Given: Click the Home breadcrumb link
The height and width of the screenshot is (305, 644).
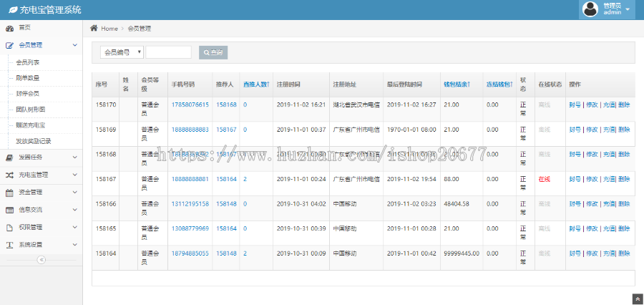Looking at the screenshot, I should (x=109, y=29).
